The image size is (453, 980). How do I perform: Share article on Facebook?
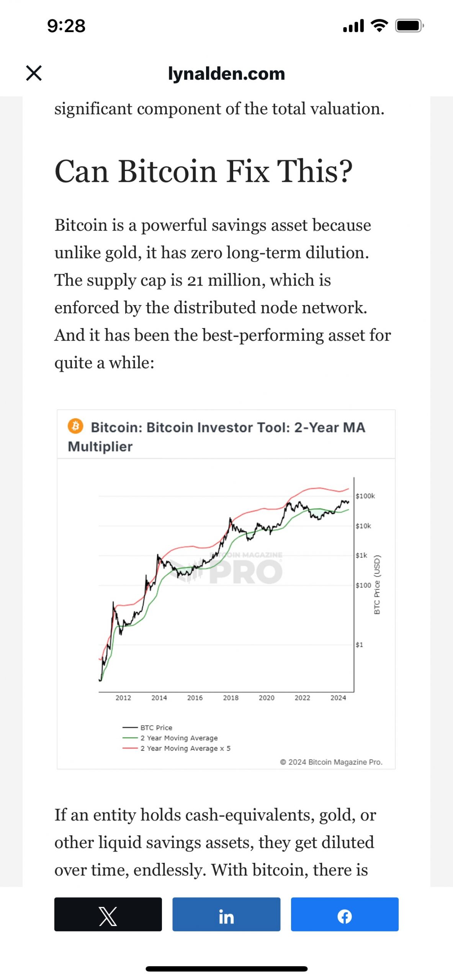(x=345, y=916)
